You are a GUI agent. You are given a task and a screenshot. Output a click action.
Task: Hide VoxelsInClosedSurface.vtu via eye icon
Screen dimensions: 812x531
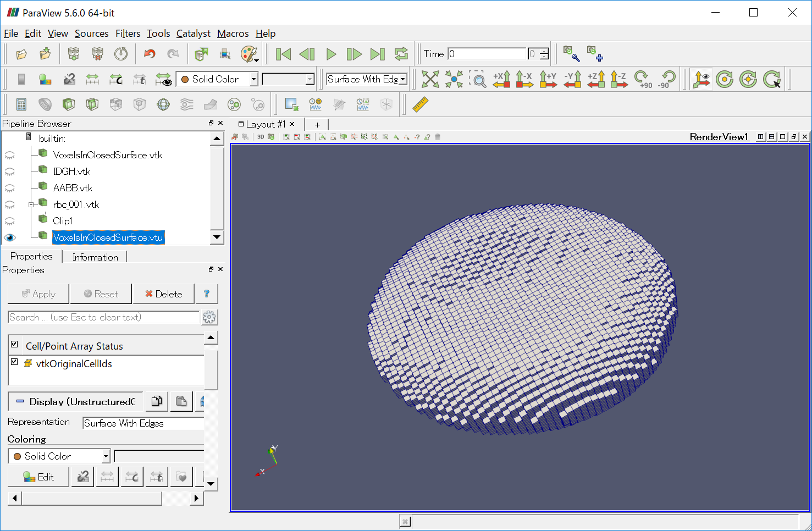click(x=10, y=237)
